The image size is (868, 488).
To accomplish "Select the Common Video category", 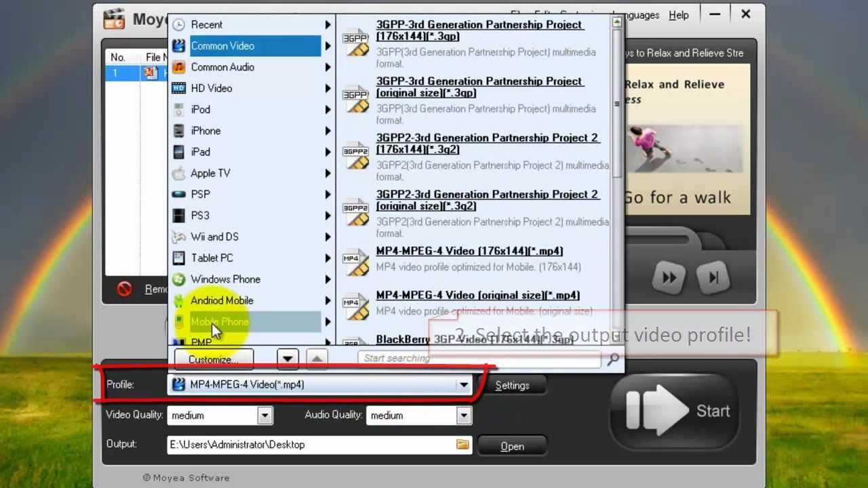I will click(245, 46).
